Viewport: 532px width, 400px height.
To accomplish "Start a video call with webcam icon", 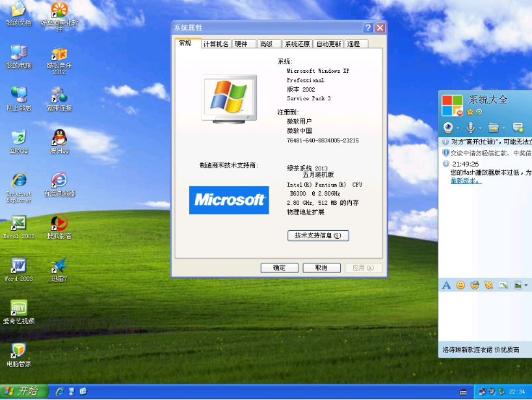I will click(448, 127).
